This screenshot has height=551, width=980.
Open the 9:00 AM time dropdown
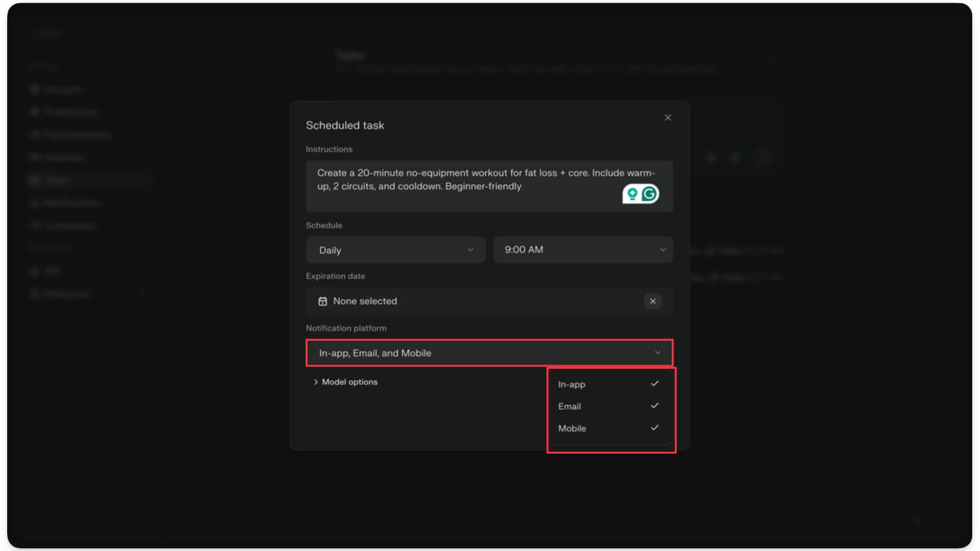[583, 250]
